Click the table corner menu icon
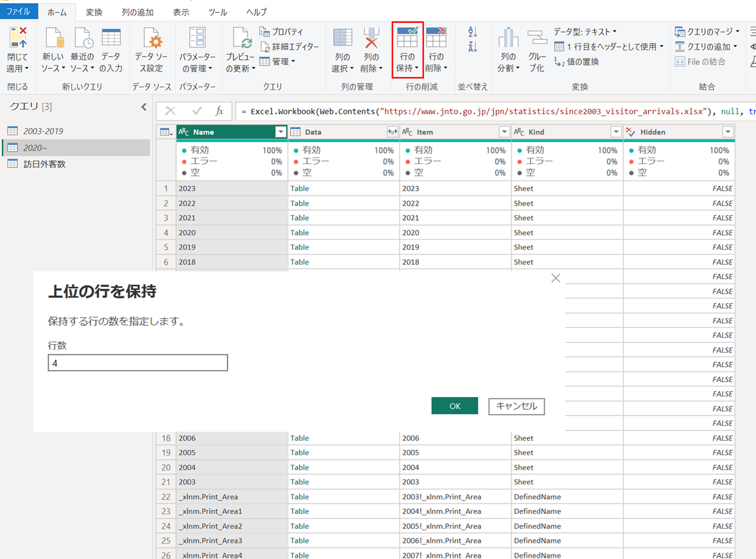This screenshot has height=559, width=756. (166, 132)
